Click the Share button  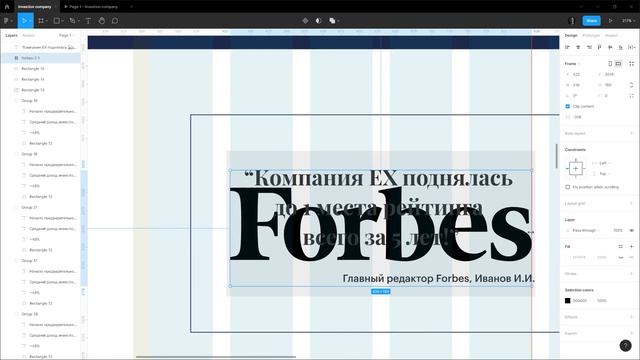(591, 20)
